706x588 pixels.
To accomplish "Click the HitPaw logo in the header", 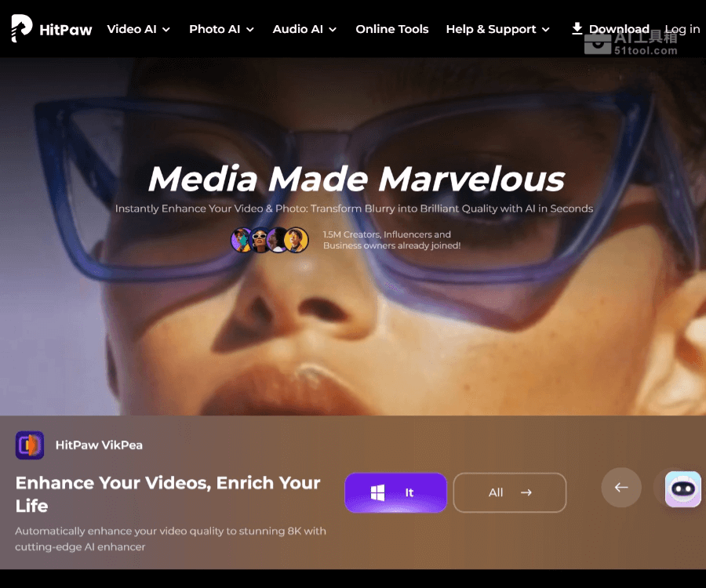I will click(52, 29).
